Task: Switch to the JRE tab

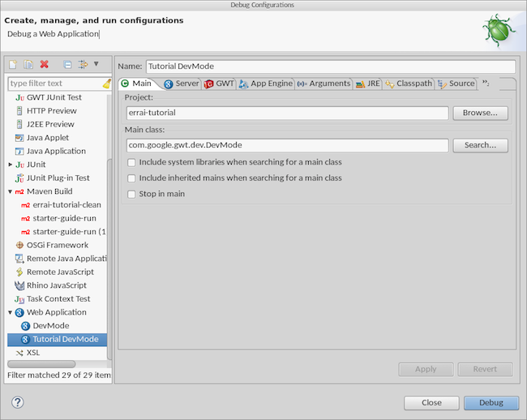Action: (368, 84)
